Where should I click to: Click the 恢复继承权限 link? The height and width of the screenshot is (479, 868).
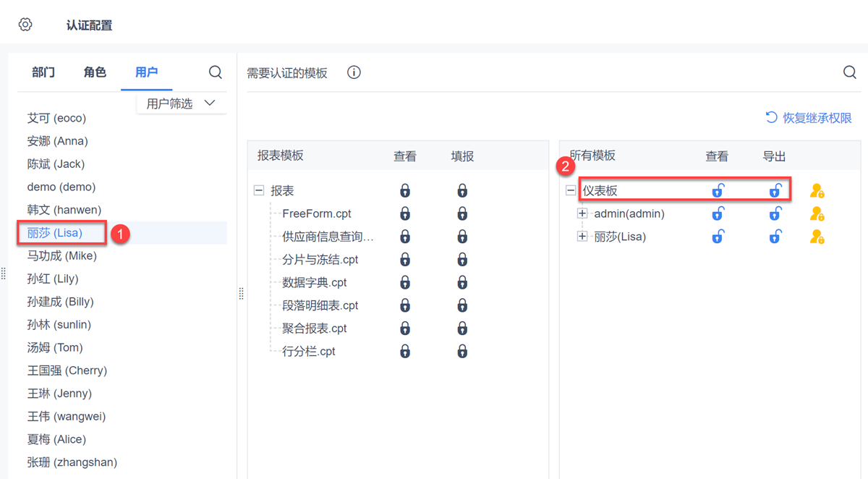click(x=817, y=118)
